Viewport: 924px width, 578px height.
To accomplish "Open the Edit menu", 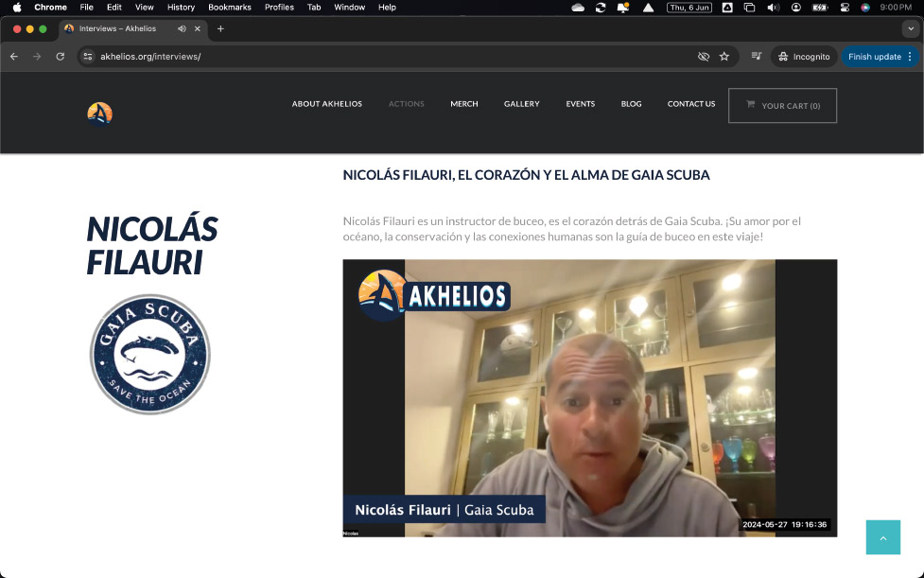I will click(114, 7).
